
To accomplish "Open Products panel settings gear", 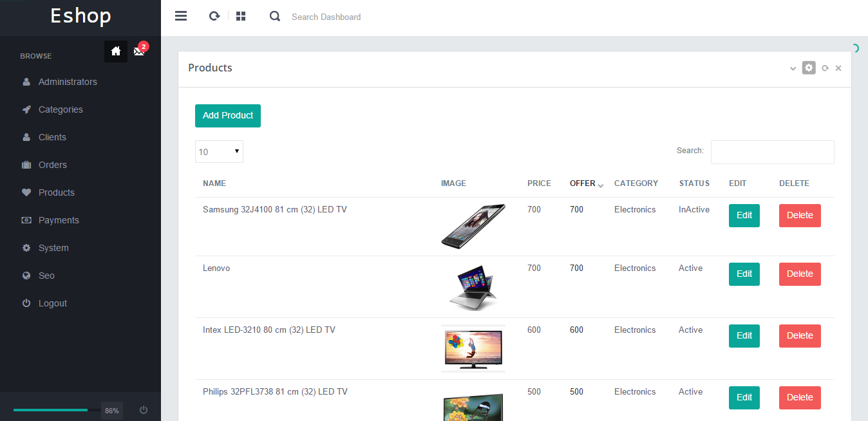I will (x=809, y=68).
